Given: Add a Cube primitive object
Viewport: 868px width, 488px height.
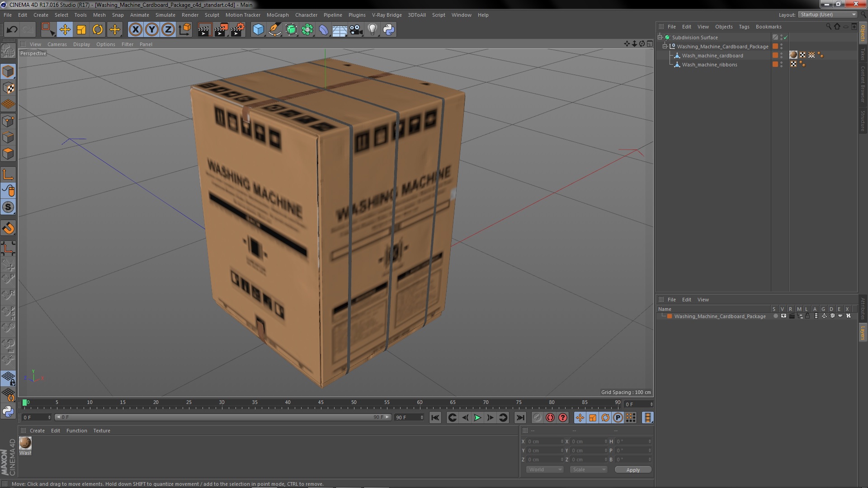Looking at the screenshot, I should click(x=258, y=30).
